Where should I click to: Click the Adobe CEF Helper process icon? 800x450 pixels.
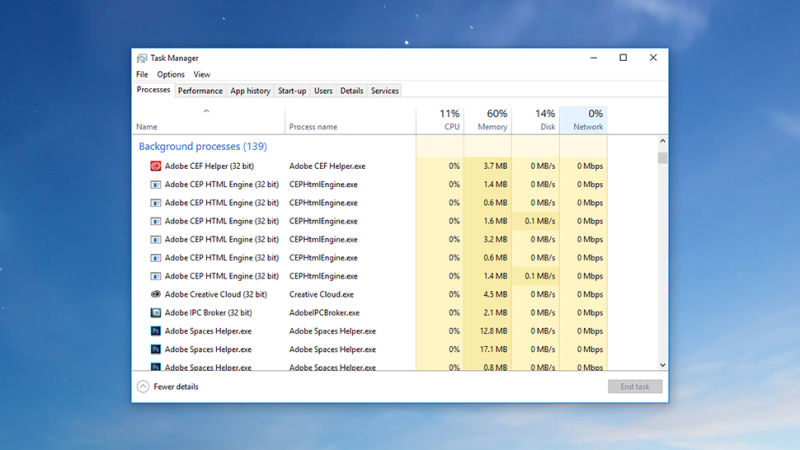tap(156, 166)
